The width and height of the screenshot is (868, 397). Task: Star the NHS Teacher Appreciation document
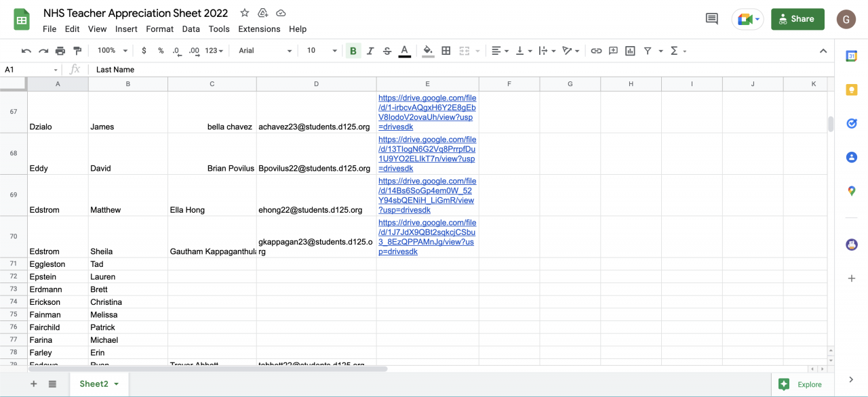[245, 13]
